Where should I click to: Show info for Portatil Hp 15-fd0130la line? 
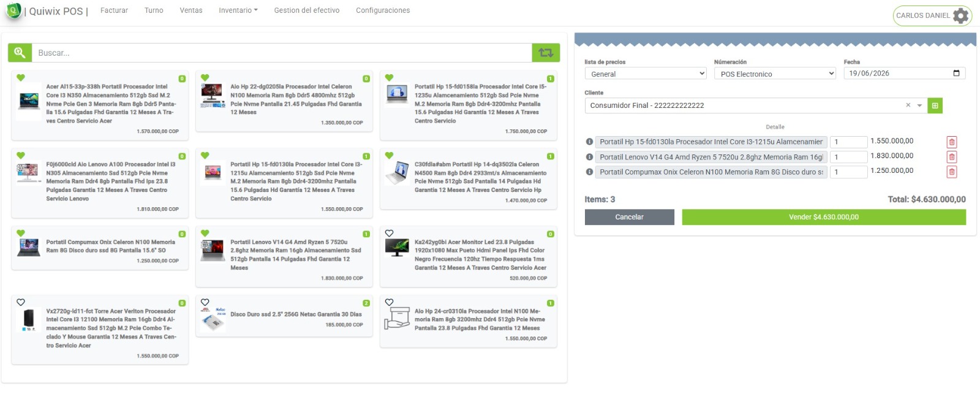pos(589,142)
